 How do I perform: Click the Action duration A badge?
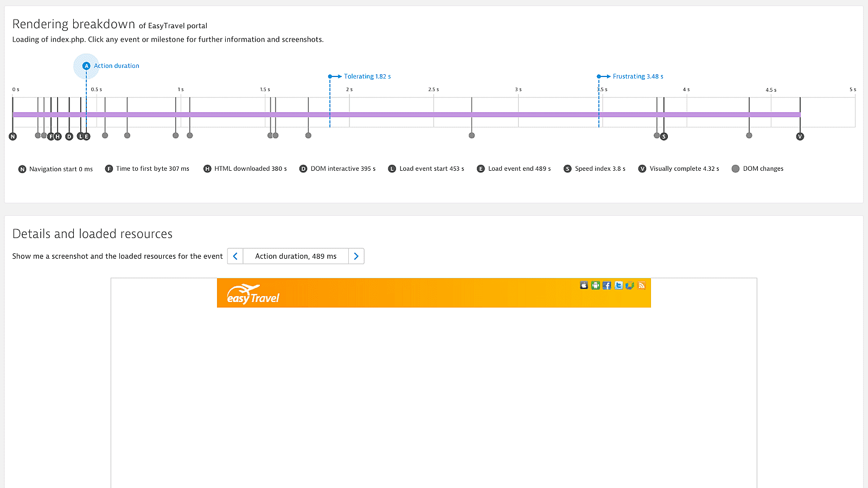[x=86, y=66]
